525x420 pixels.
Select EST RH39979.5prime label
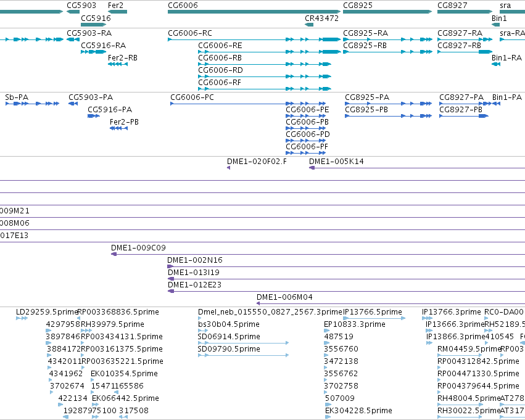[112, 324]
